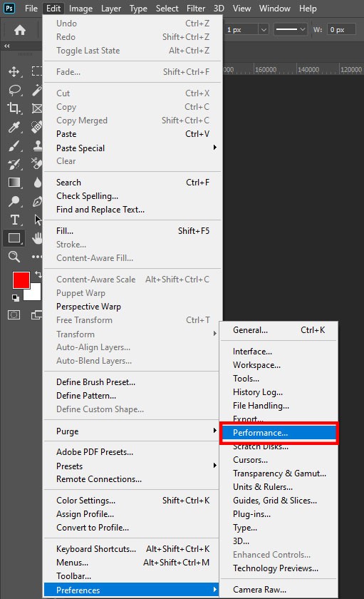Choose Perspective Warp
Viewport: 364px width, 599px height.
132,307
